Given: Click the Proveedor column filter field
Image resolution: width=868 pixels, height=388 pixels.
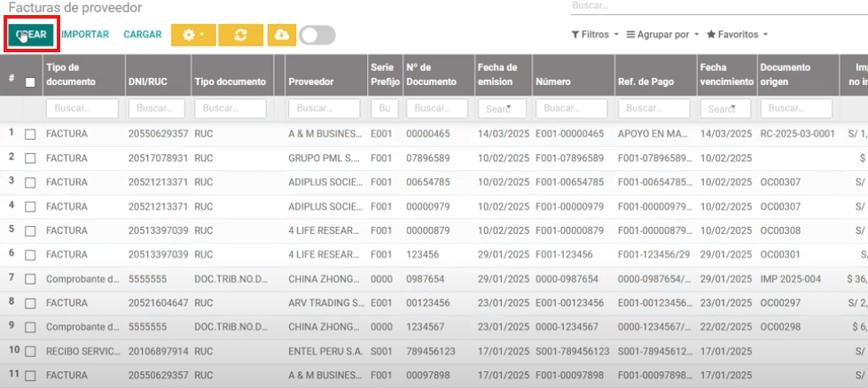Looking at the screenshot, I should 325,109.
